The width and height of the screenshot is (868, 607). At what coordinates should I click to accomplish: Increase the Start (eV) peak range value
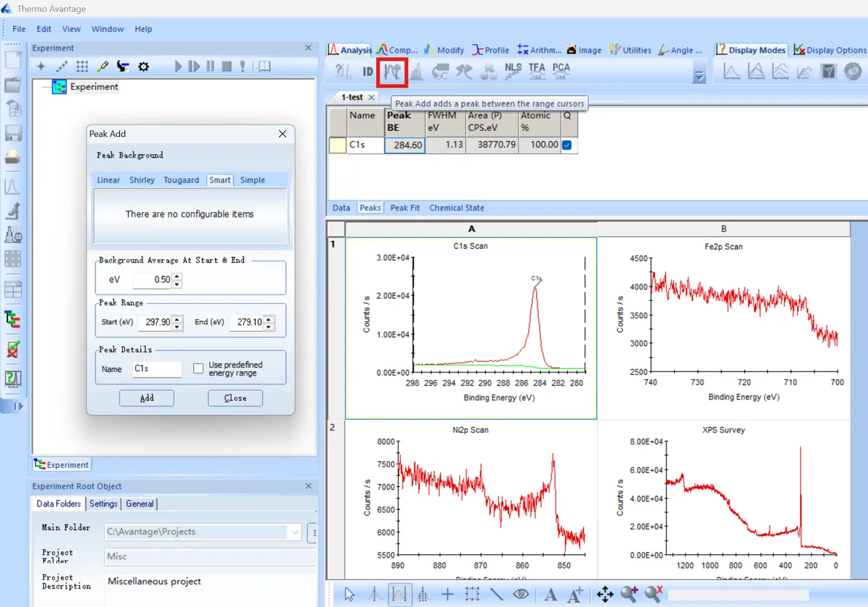click(x=179, y=318)
